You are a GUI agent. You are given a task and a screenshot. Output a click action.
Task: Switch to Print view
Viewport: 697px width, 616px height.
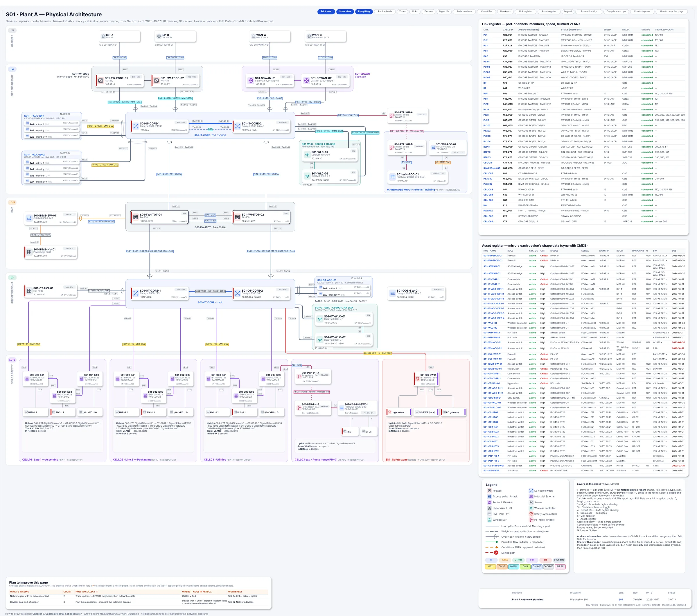coord(326,12)
